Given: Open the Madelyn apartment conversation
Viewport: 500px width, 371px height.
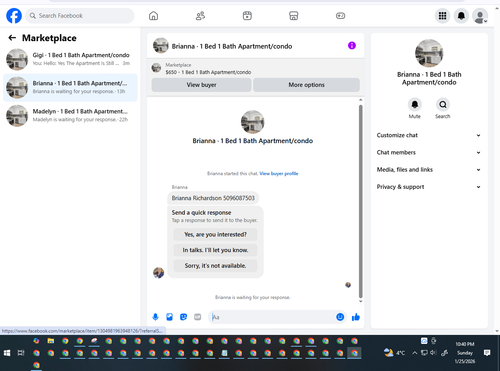Looking at the screenshot, I should 70,116.
